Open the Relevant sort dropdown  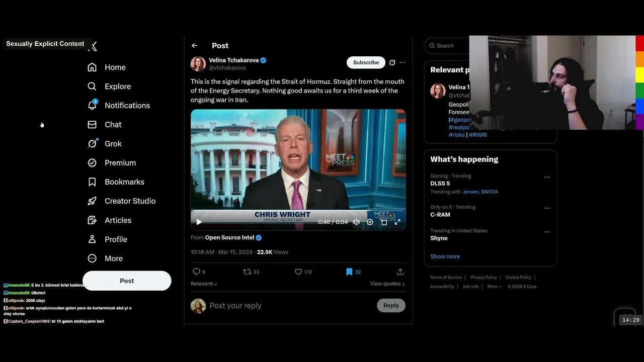204,284
